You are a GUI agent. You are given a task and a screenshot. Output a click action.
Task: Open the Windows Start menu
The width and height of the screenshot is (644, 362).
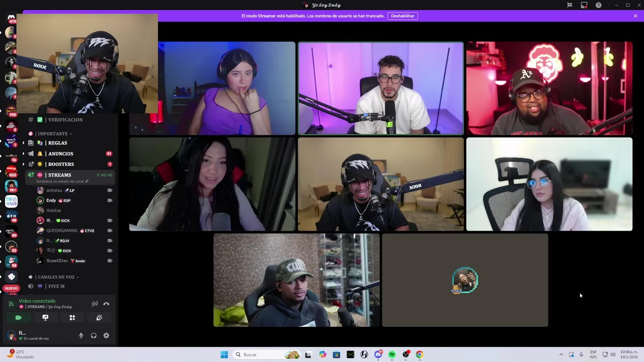pyautogui.click(x=224, y=354)
